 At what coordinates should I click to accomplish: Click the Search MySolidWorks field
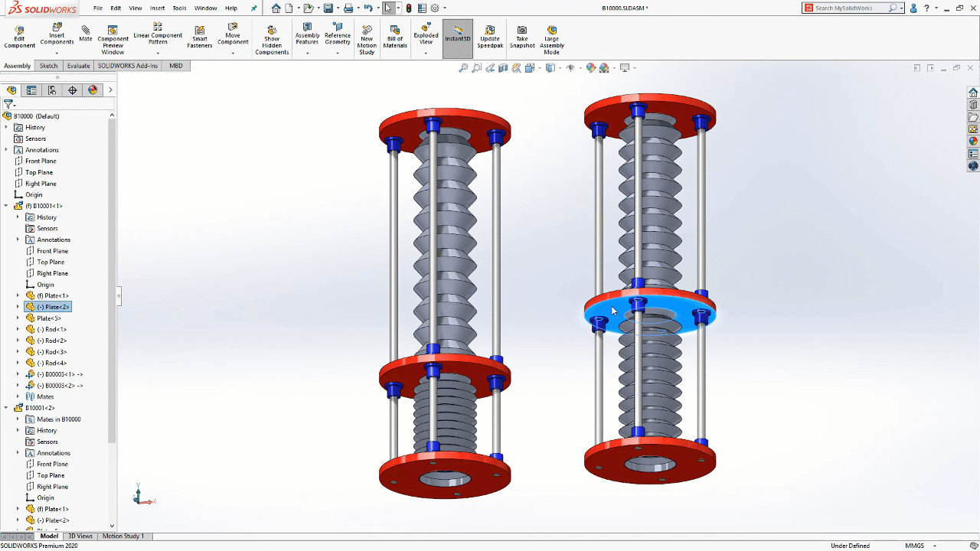pyautogui.click(x=850, y=8)
